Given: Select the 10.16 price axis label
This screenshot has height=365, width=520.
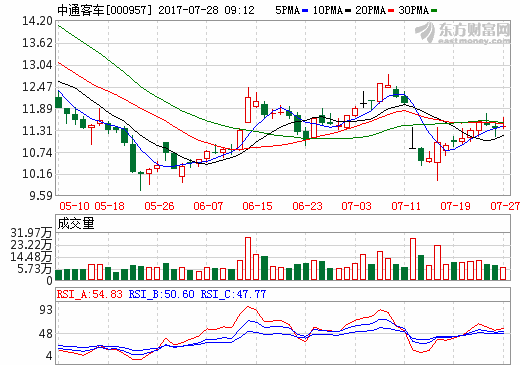Looking at the screenshot, I should coord(37,174).
